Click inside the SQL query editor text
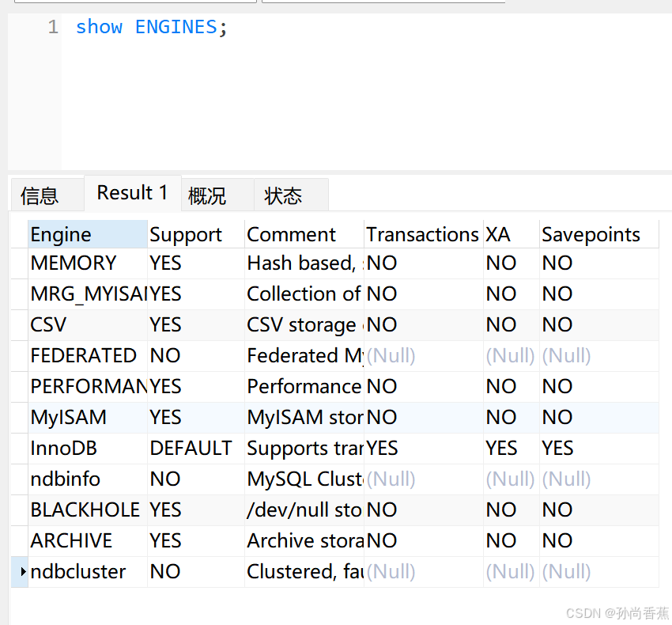 tap(151, 27)
